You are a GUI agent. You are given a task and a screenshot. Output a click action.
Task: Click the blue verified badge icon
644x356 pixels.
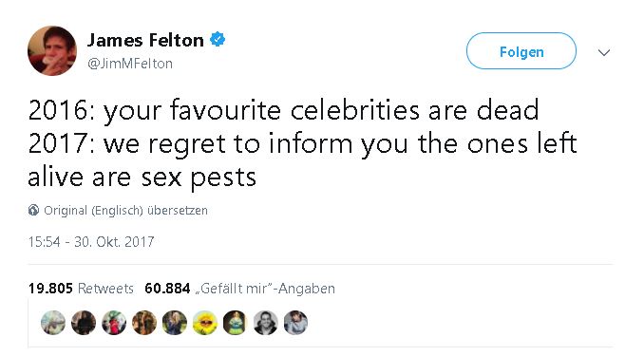click(218, 40)
